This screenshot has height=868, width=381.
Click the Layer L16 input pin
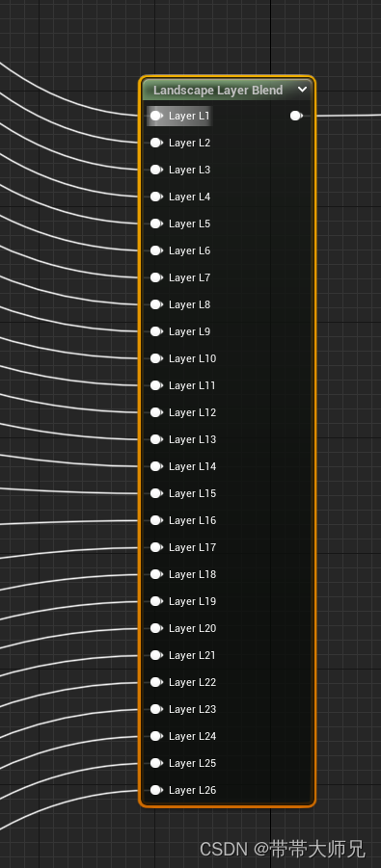tap(156, 520)
